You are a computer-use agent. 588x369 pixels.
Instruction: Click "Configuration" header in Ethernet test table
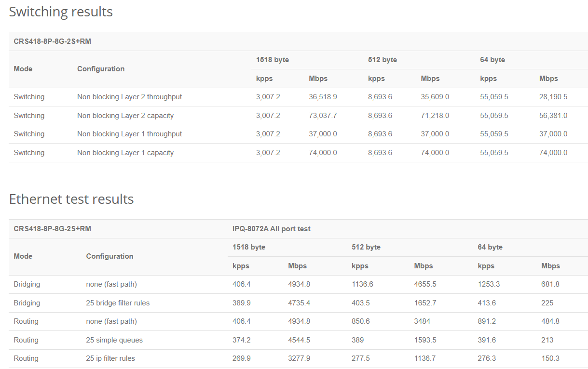pos(109,256)
